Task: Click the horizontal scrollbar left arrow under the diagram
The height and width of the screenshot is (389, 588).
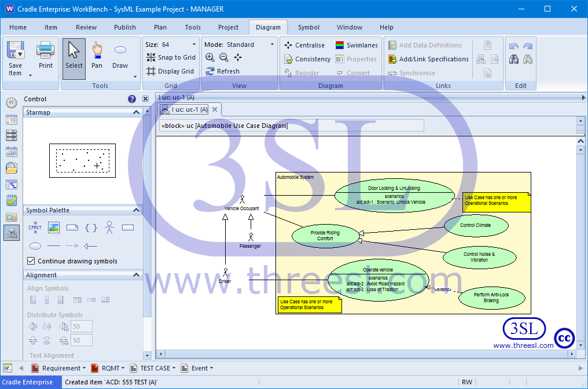Action: click(x=161, y=354)
